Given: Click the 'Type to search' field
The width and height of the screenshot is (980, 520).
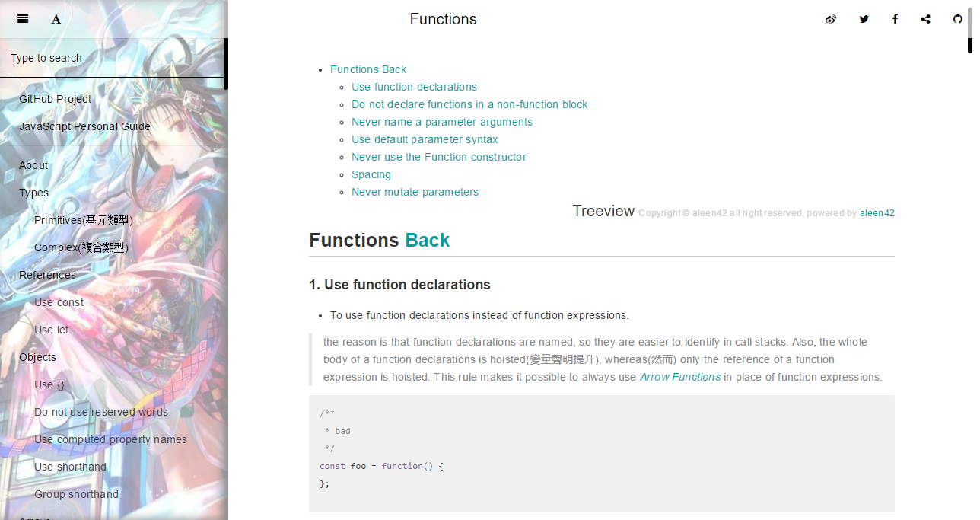Looking at the screenshot, I should (46, 58).
